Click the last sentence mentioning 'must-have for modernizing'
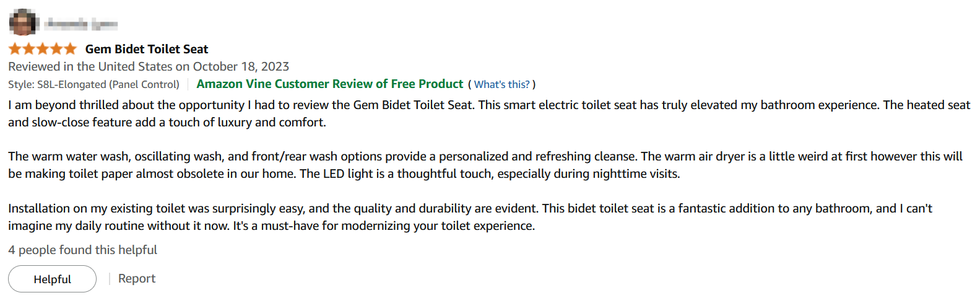The image size is (980, 303). [x=384, y=226]
